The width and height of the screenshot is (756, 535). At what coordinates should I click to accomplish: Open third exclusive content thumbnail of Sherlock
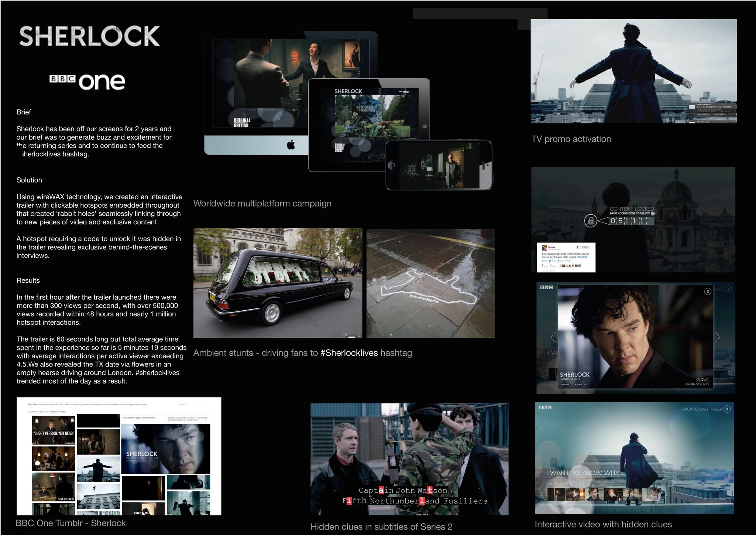pyautogui.click(x=594, y=495)
